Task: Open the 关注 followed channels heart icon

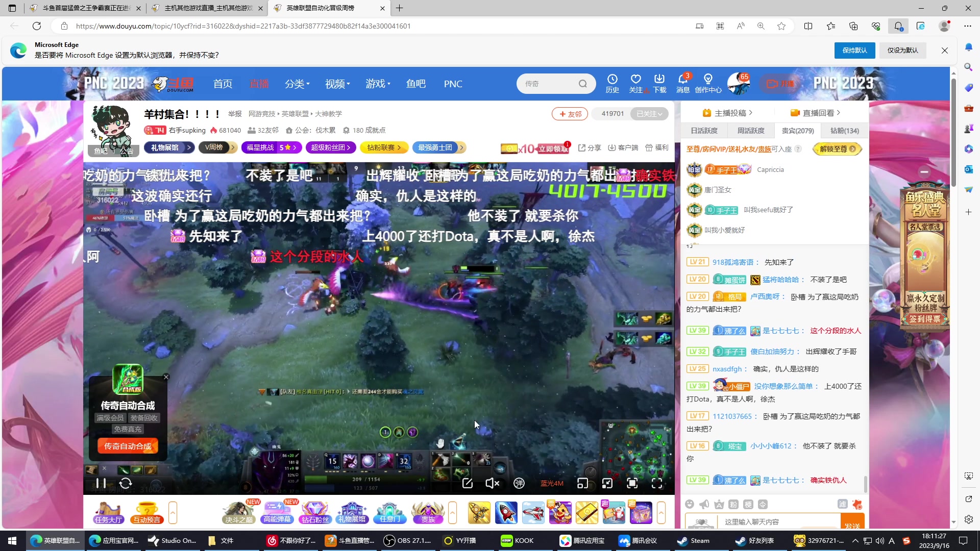Action: [636, 83]
